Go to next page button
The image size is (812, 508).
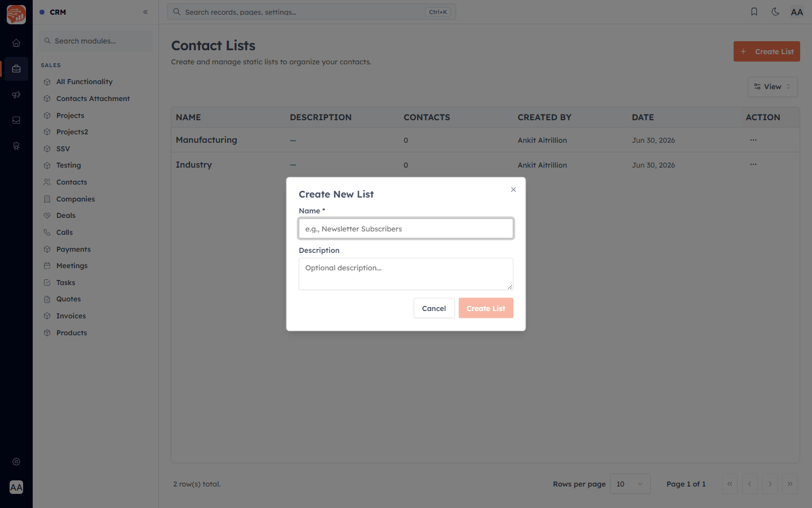click(770, 484)
